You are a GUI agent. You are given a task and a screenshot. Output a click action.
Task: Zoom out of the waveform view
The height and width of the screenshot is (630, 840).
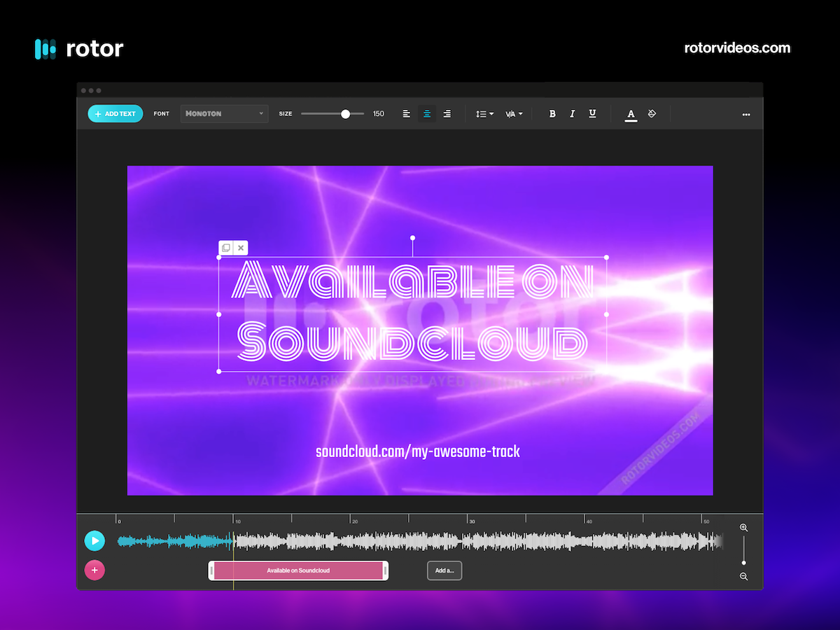[x=743, y=576]
